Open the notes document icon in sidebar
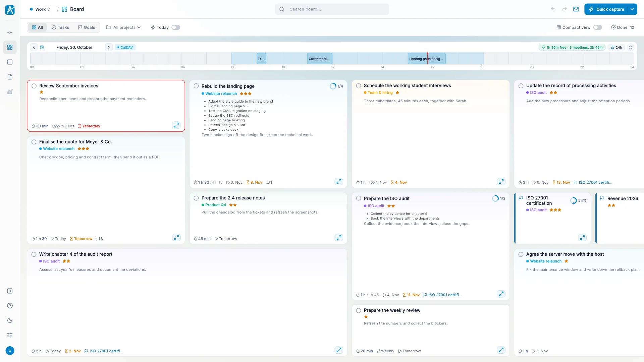This screenshot has width=644, height=362. (x=10, y=77)
